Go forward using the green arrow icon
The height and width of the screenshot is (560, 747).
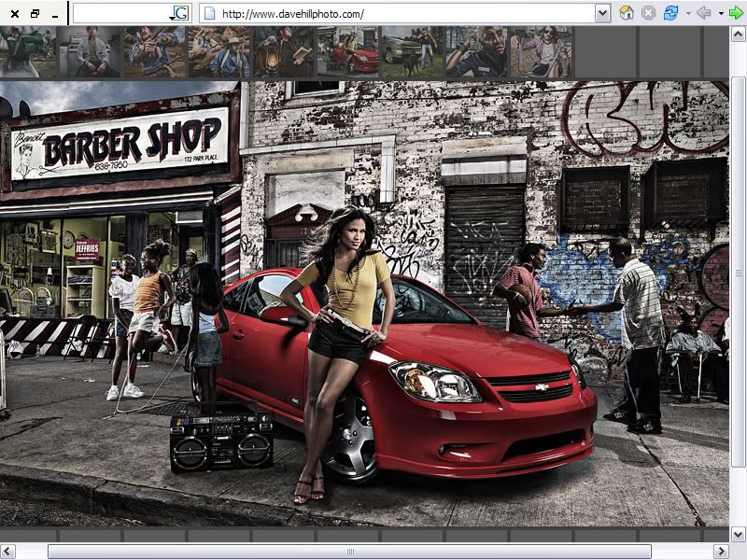[x=736, y=13]
